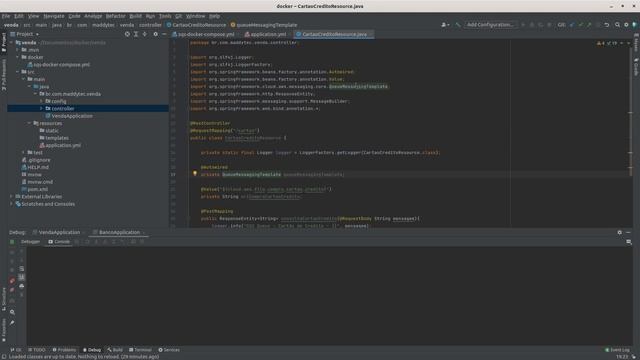Switch to application.yml editor tab
The image size is (640, 360).
(268, 34)
